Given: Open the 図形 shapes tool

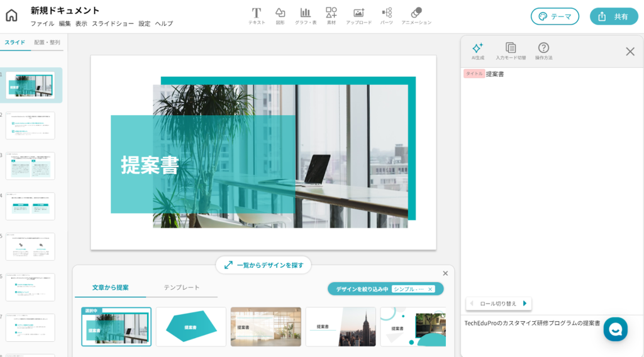Looking at the screenshot, I should coord(280,15).
